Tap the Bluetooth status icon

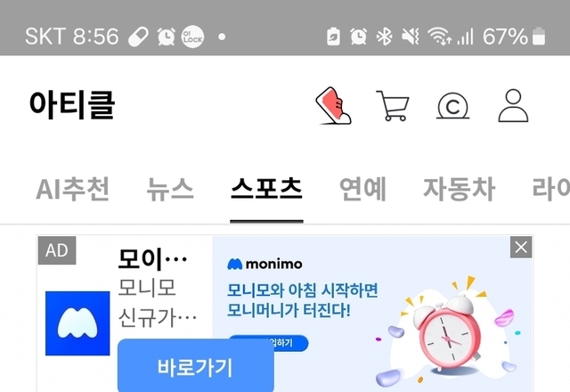click(384, 37)
